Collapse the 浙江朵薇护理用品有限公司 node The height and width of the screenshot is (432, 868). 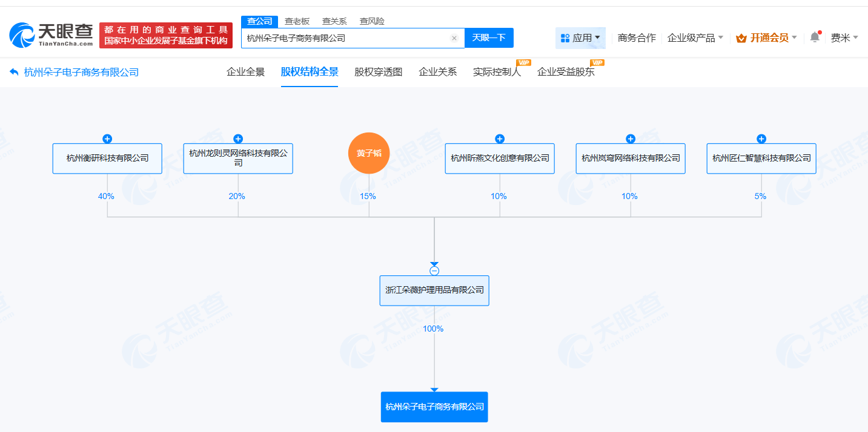click(x=434, y=272)
